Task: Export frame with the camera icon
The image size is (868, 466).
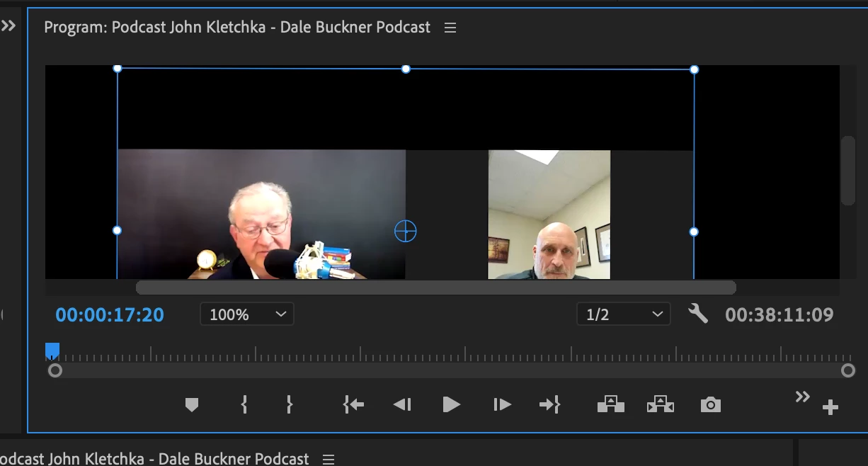Action: click(711, 404)
